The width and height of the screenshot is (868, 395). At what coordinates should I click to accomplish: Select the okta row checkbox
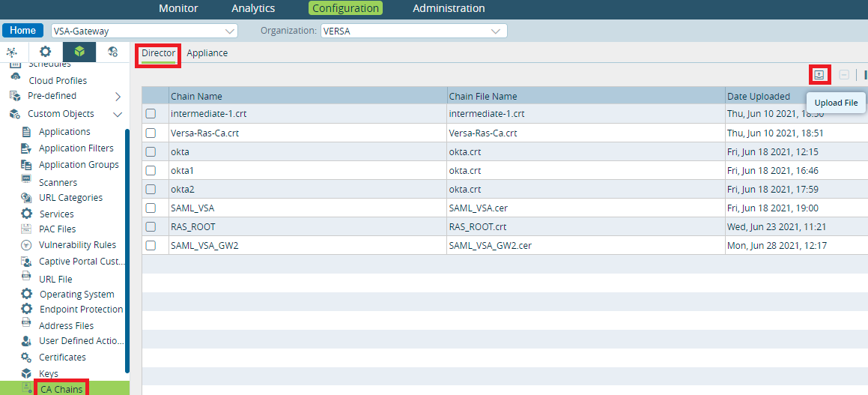pyautogui.click(x=151, y=152)
